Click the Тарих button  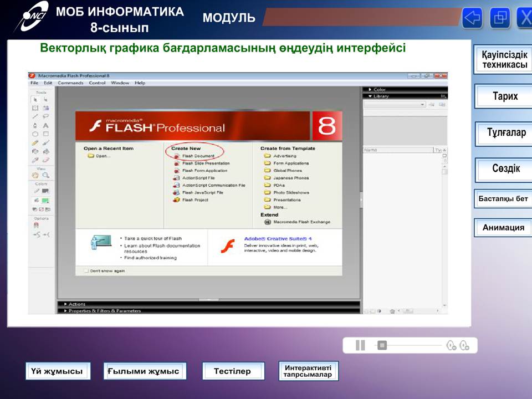504,96
